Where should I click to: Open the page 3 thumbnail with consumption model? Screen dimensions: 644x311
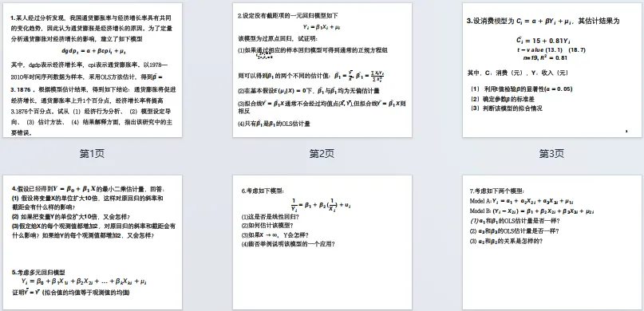pos(552,70)
